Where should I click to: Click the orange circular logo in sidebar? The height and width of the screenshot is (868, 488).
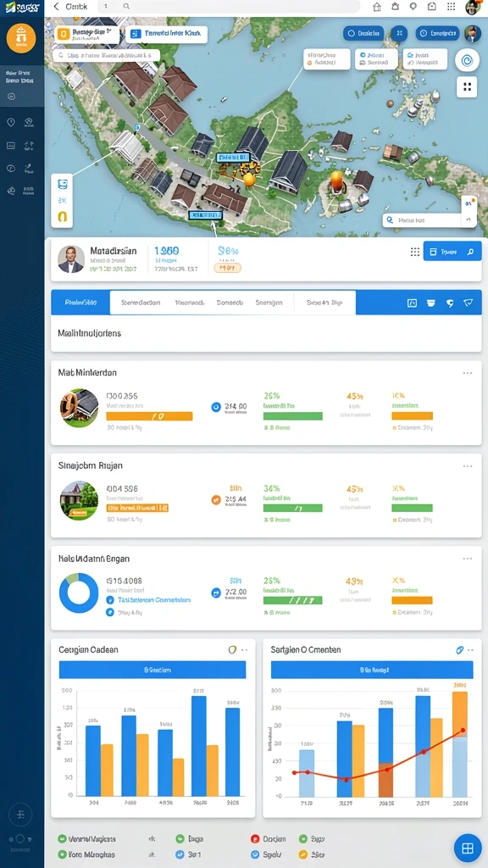point(21,38)
